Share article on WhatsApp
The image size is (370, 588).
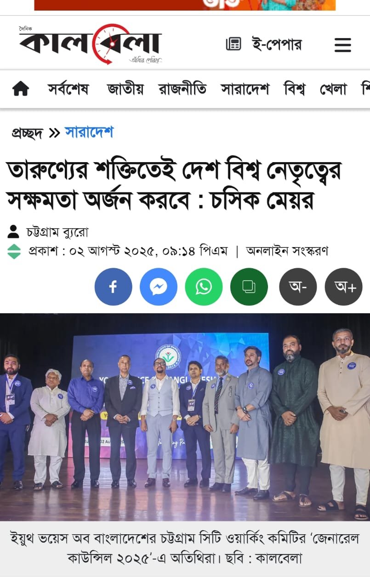[204, 287]
